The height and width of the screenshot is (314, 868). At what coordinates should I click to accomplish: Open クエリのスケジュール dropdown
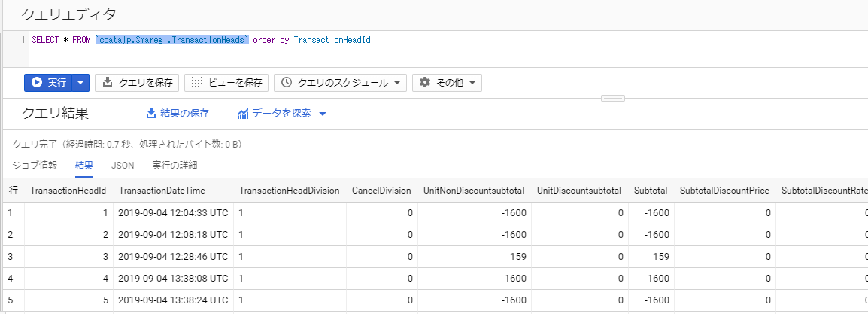(341, 83)
